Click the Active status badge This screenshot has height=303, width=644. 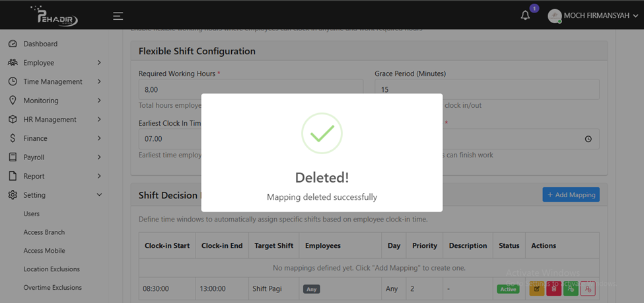pos(508,289)
